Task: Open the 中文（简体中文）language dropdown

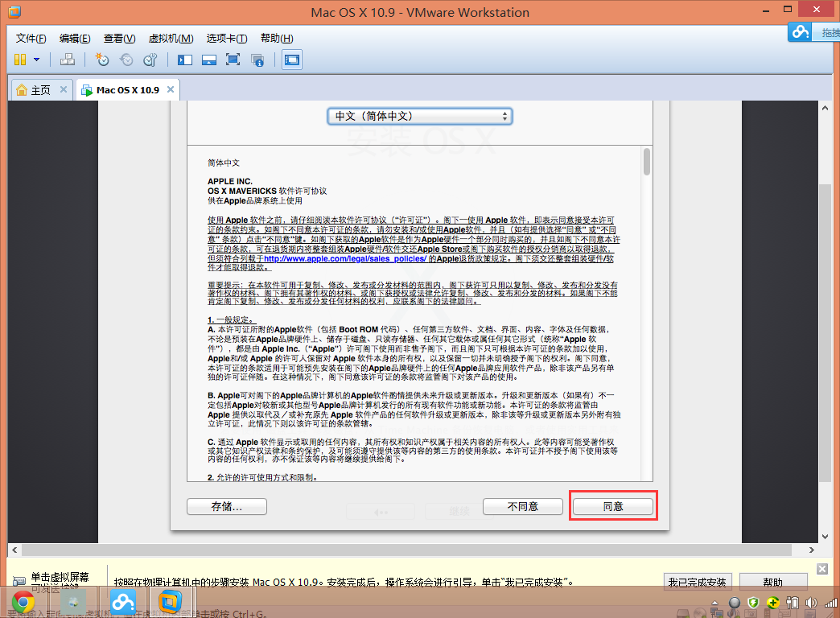Action: 419,117
